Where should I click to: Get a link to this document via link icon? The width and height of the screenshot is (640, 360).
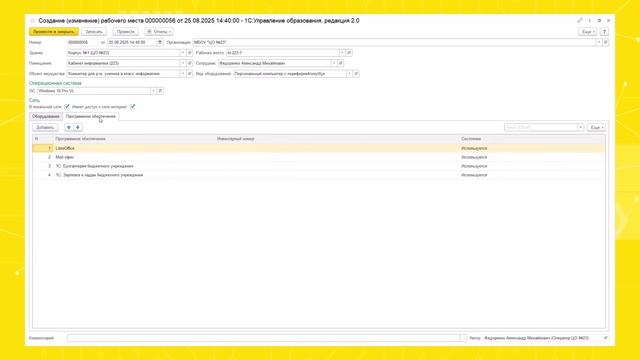coord(580,20)
